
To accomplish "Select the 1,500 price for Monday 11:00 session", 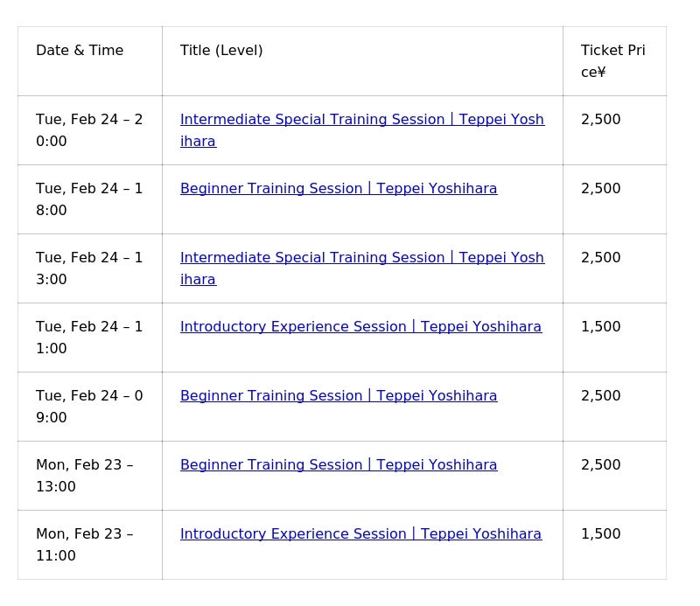I will pyautogui.click(x=601, y=534).
